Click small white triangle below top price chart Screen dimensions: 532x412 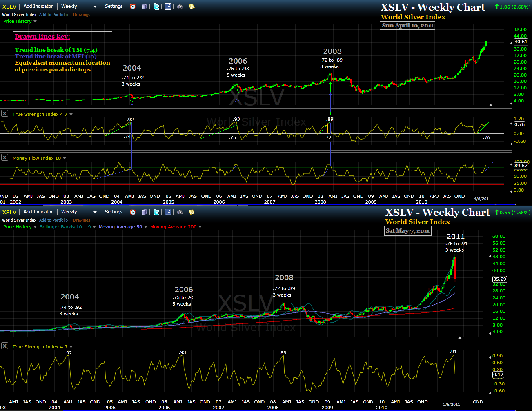491,105
